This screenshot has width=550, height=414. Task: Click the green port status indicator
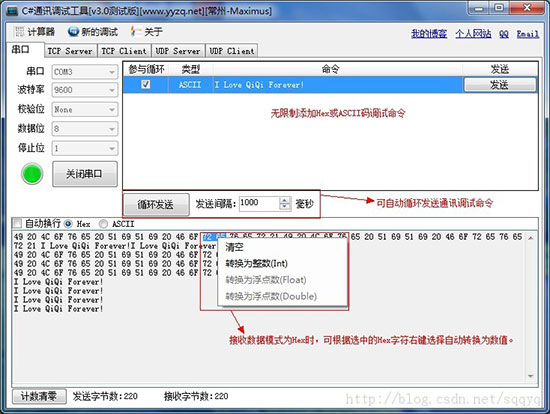point(32,174)
